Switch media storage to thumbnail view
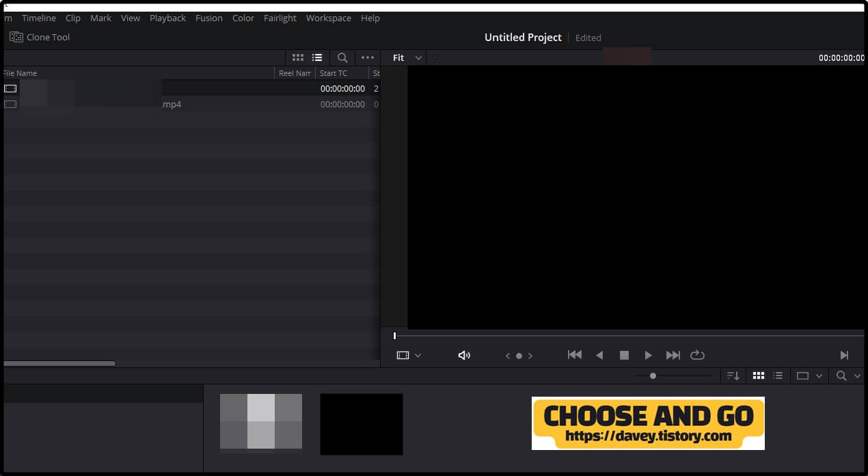Viewport: 868px width, 476px height. [298, 57]
